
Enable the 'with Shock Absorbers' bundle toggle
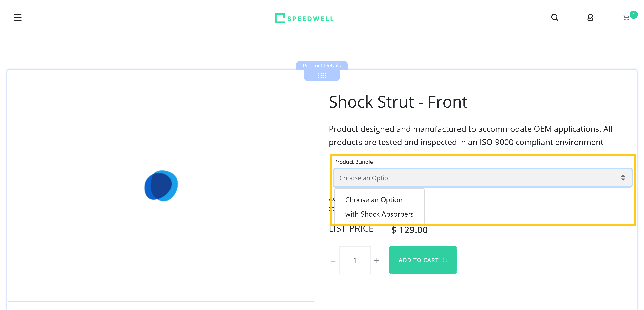tap(379, 214)
